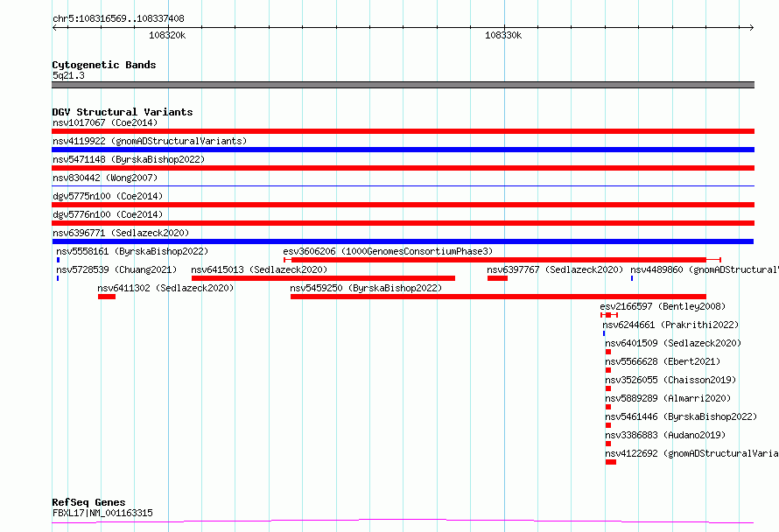
Task: Click the 108330k ruler tick label
Action: pos(503,35)
